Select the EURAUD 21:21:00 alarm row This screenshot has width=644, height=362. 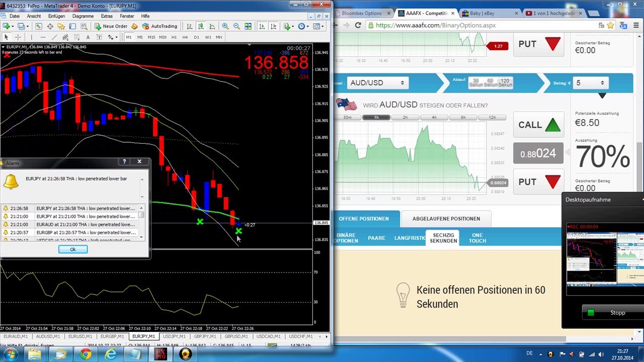pyautogui.click(x=69, y=224)
